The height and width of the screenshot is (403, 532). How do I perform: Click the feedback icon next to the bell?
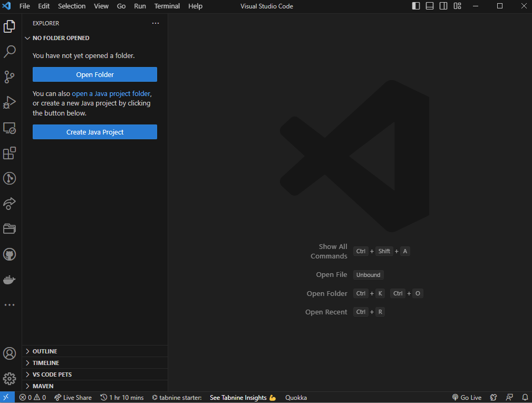(x=509, y=398)
